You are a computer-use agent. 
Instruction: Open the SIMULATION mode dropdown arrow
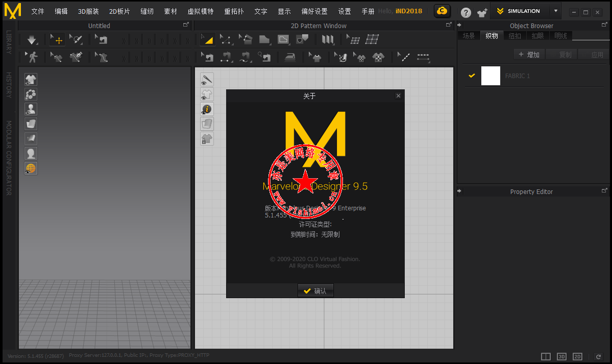556,11
